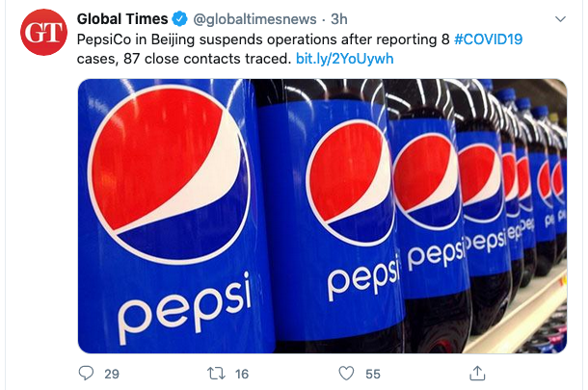Click the blue verified badge

[180, 18]
